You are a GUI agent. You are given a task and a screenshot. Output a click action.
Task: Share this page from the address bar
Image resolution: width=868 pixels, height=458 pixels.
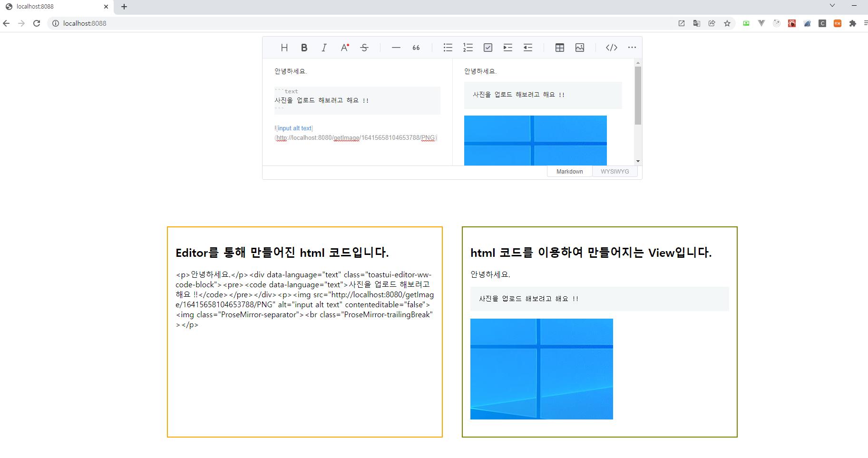pyautogui.click(x=712, y=23)
